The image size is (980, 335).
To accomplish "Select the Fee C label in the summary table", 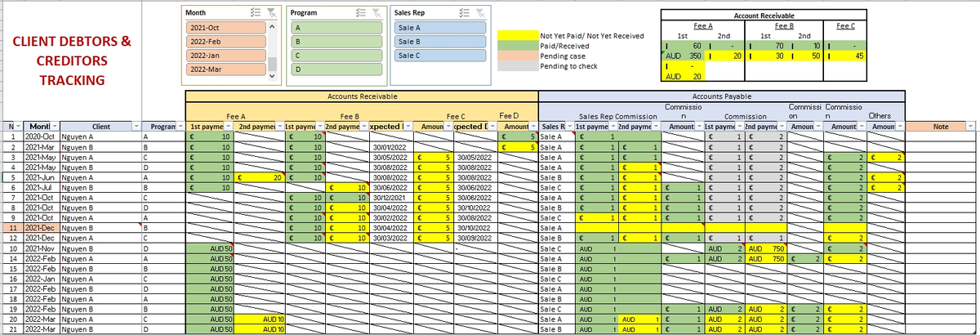I will 844,26.
